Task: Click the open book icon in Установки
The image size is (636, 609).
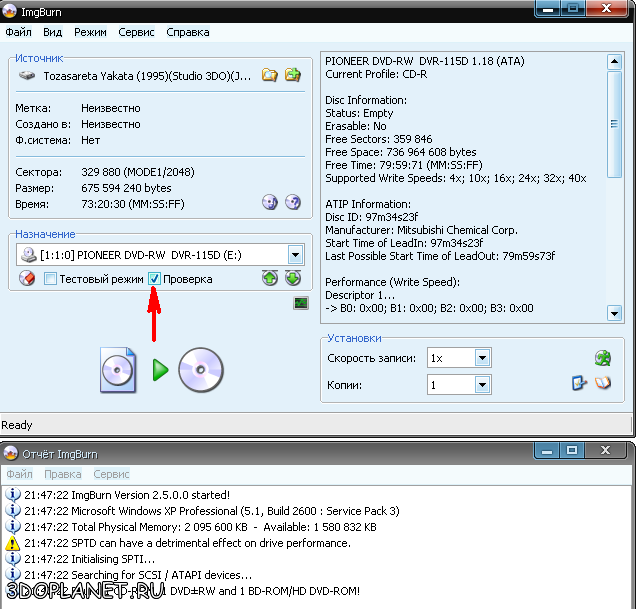Action: pyautogui.click(x=603, y=383)
